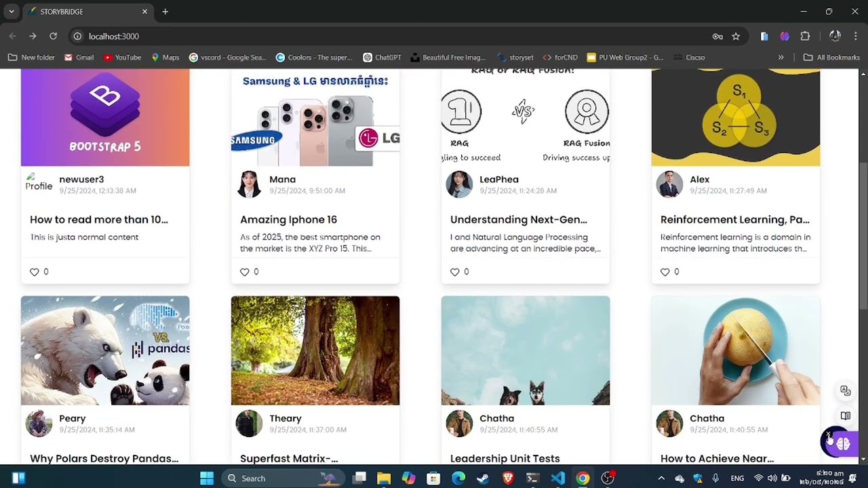The width and height of the screenshot is (868, 488).
Task: Open the All Bookmarks folder
Action: 831,58
